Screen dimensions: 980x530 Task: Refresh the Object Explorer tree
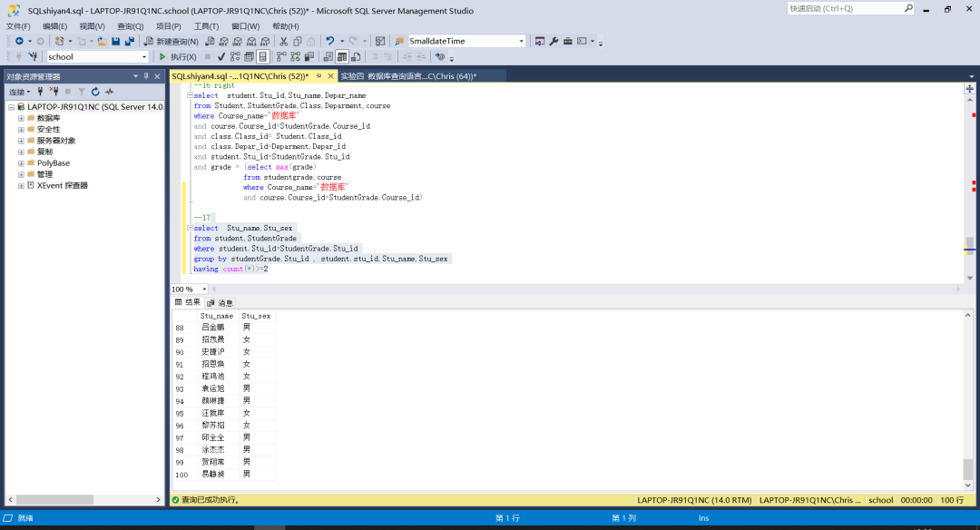click(x=95, y=92)
